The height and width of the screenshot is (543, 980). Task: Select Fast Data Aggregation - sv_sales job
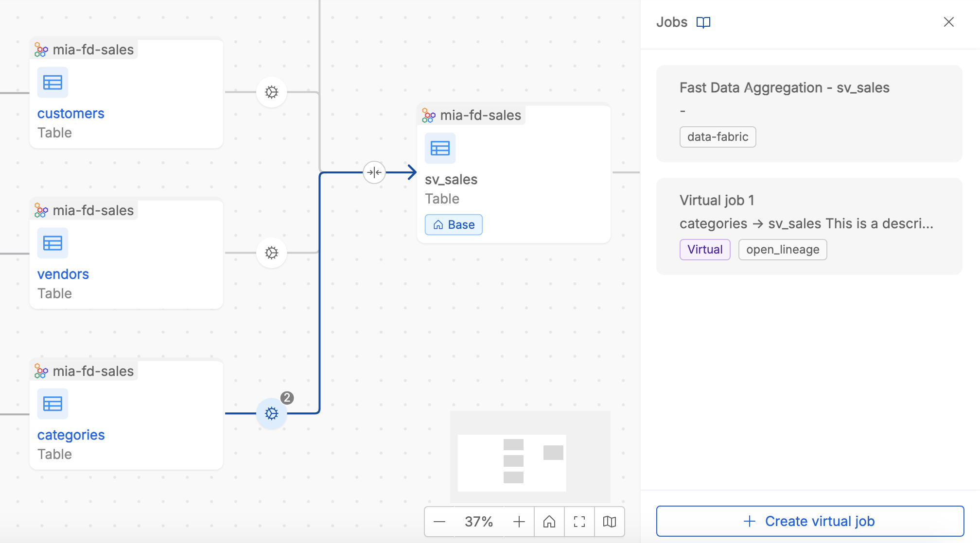pos(809,113)
